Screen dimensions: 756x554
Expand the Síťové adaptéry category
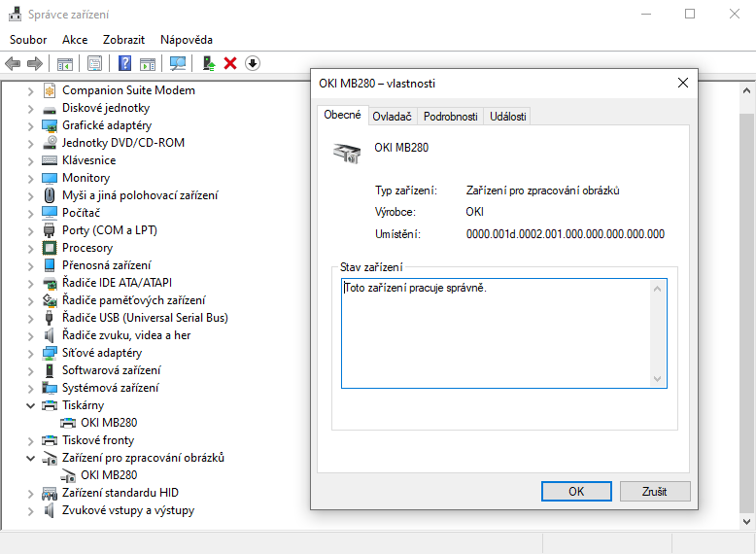(x=30, y=353)
